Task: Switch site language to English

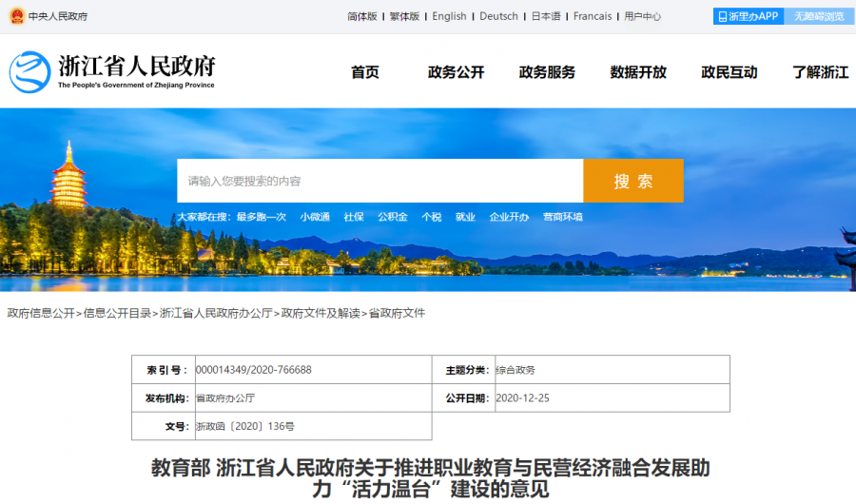Action: tap(449, 16)
